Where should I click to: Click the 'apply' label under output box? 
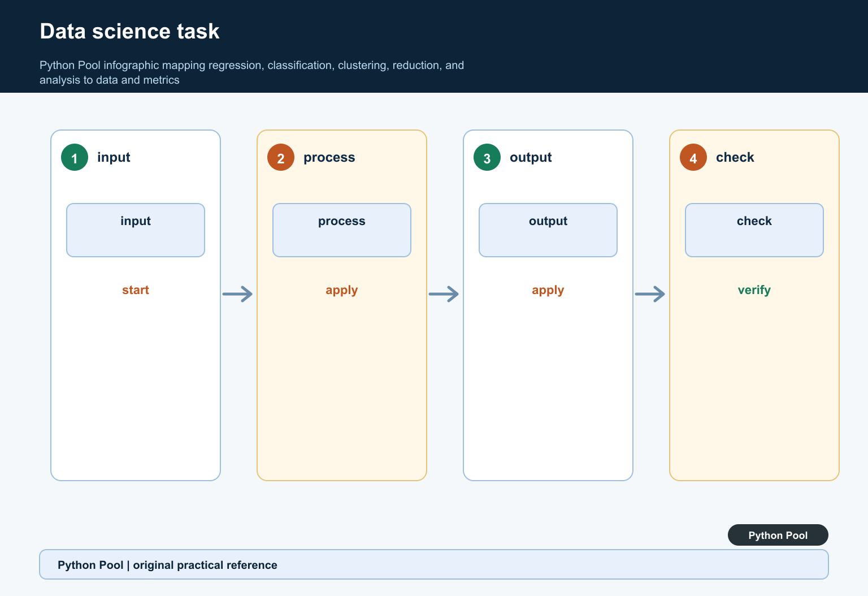548,291
